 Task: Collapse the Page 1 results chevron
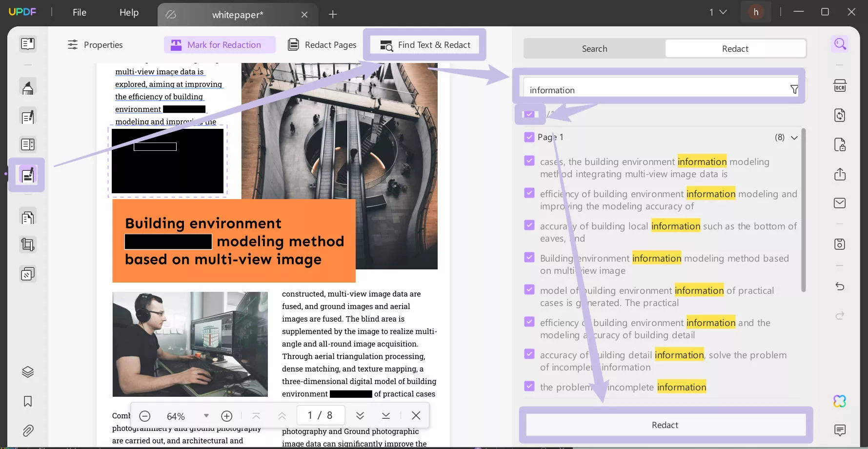(794, 138)
